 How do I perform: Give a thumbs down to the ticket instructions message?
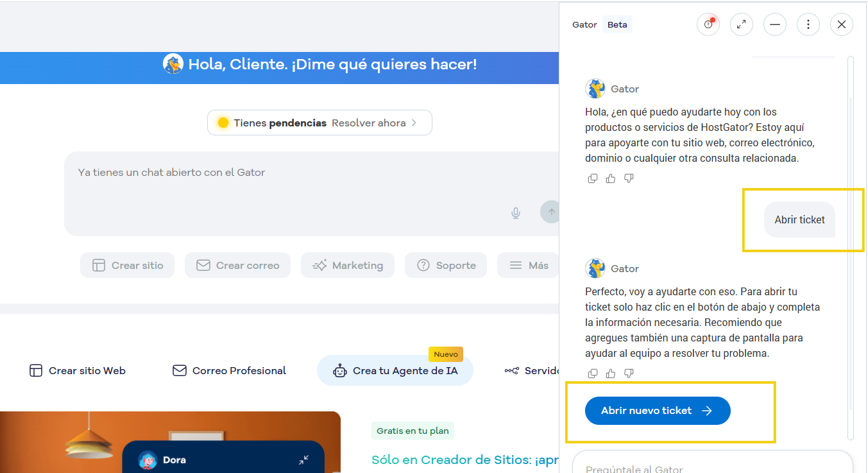(x=629, y=373)
